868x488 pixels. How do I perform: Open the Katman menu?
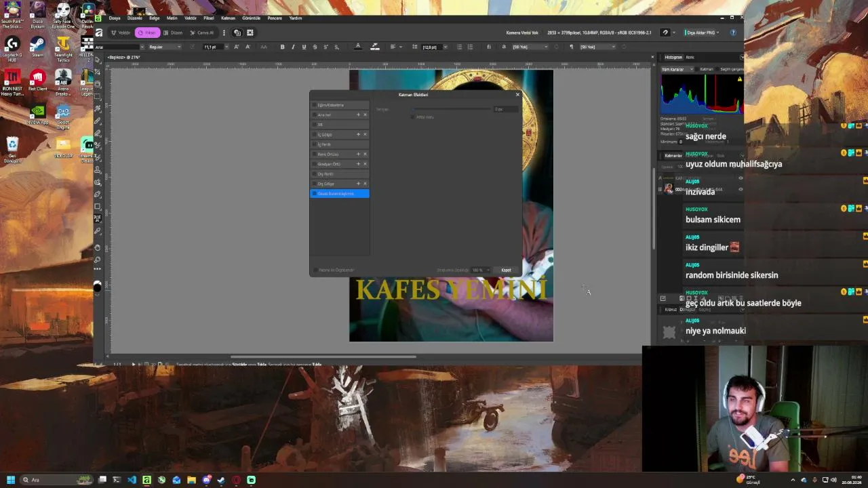coord(228,18)
